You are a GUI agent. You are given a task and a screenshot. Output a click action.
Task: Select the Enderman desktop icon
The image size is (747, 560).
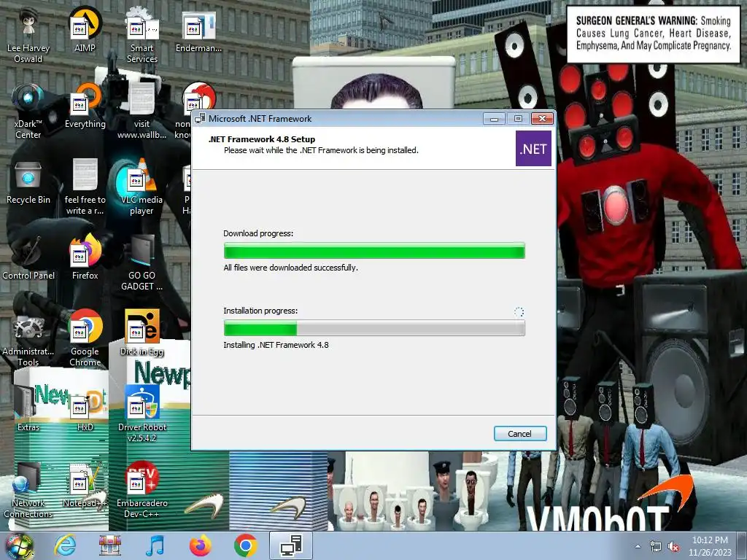pyautogui.click(x=198, y=29)
